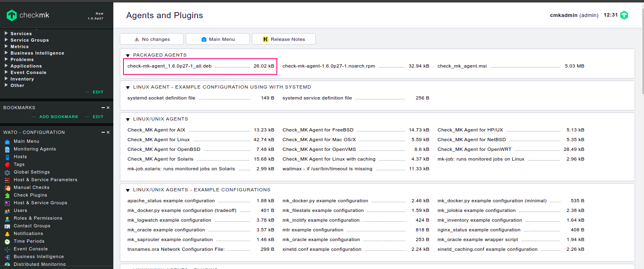Screen dimensions: 644x269
Task: Click Add Bookmark link
Action: coord(59,117)
